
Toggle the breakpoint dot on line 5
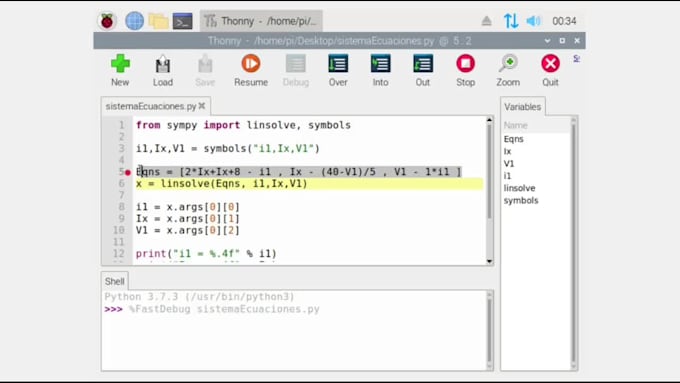coord(128,172)
